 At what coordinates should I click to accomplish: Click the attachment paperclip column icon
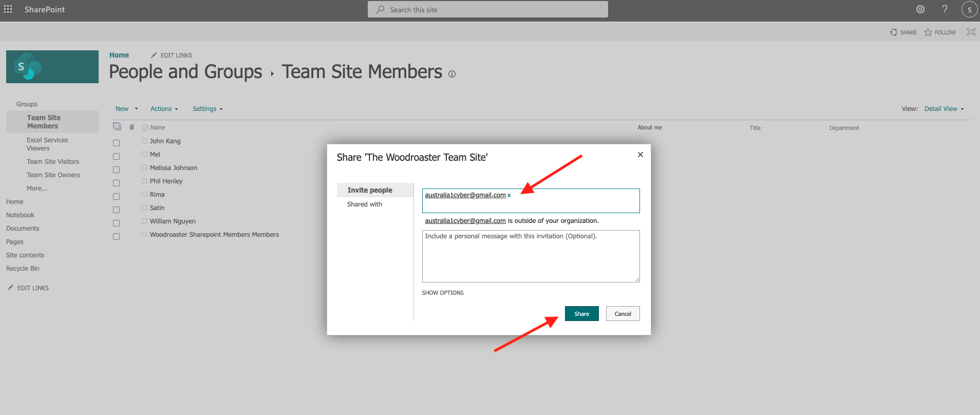pos(131,127)
